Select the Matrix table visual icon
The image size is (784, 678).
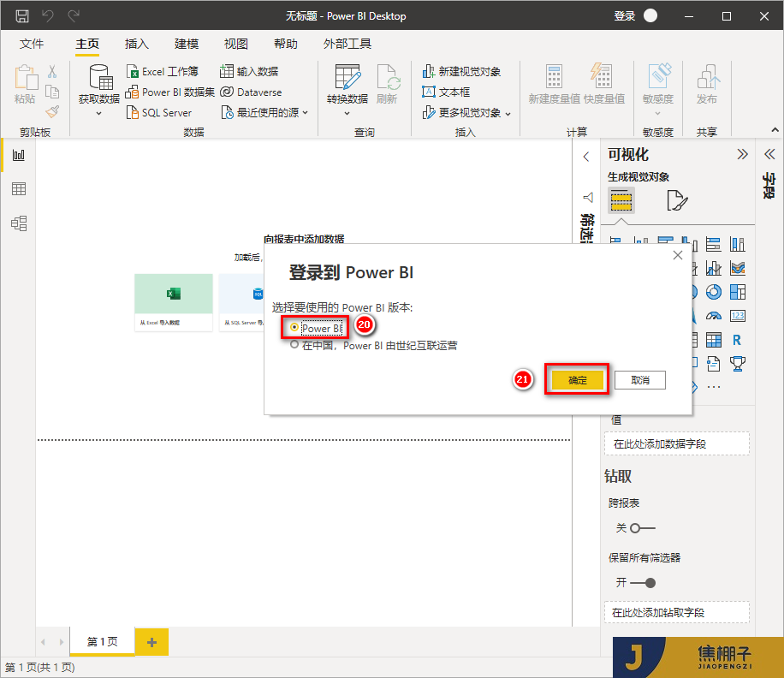click(x=714, y=340)
